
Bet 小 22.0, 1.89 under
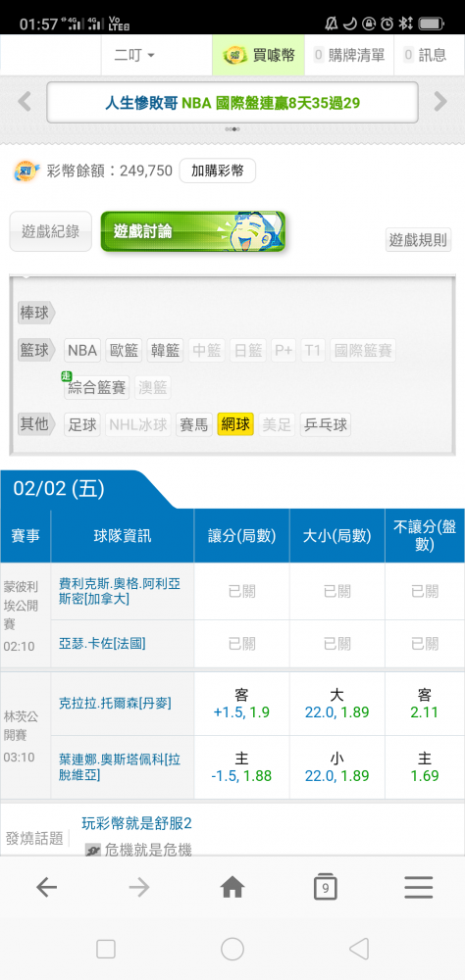336,767
